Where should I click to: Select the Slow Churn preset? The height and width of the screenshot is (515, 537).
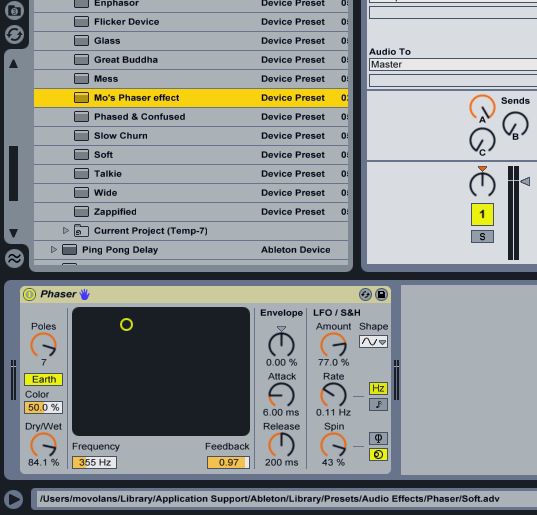191,136
